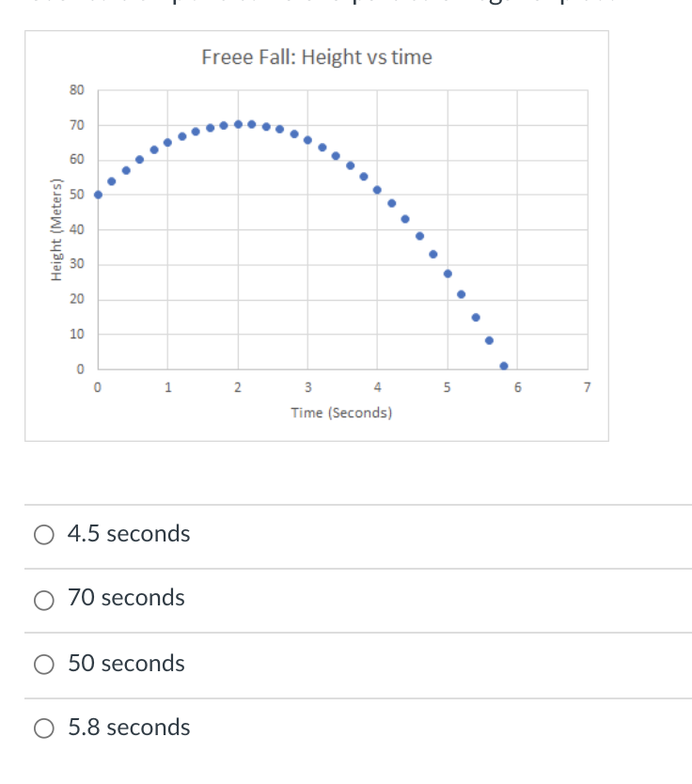This screenshot has width=692, height=784.
Task: Click the gridline at time equals 3
Action: coord(307,282)
